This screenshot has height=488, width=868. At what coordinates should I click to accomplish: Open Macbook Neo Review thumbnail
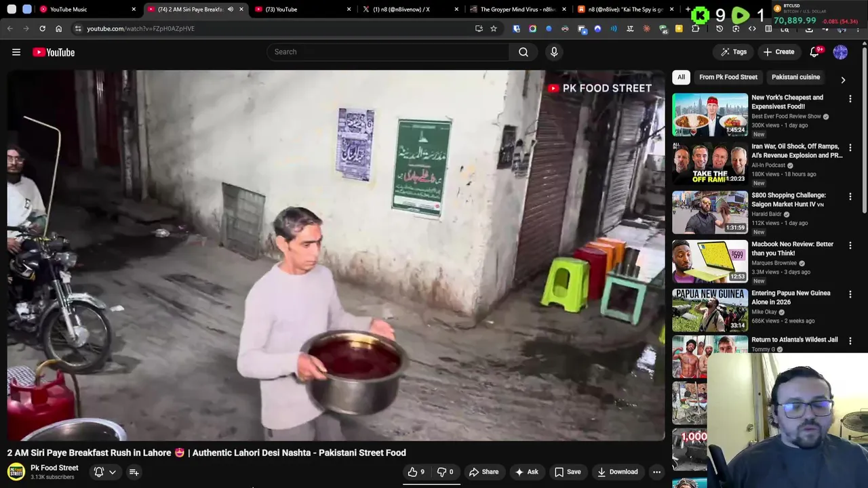(710, 261)
